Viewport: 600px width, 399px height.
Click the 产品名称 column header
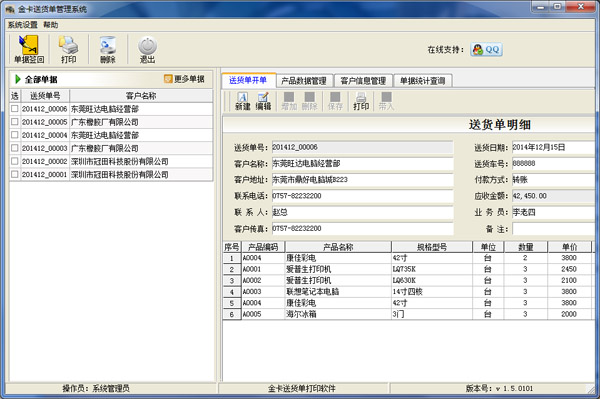(338, 247)
